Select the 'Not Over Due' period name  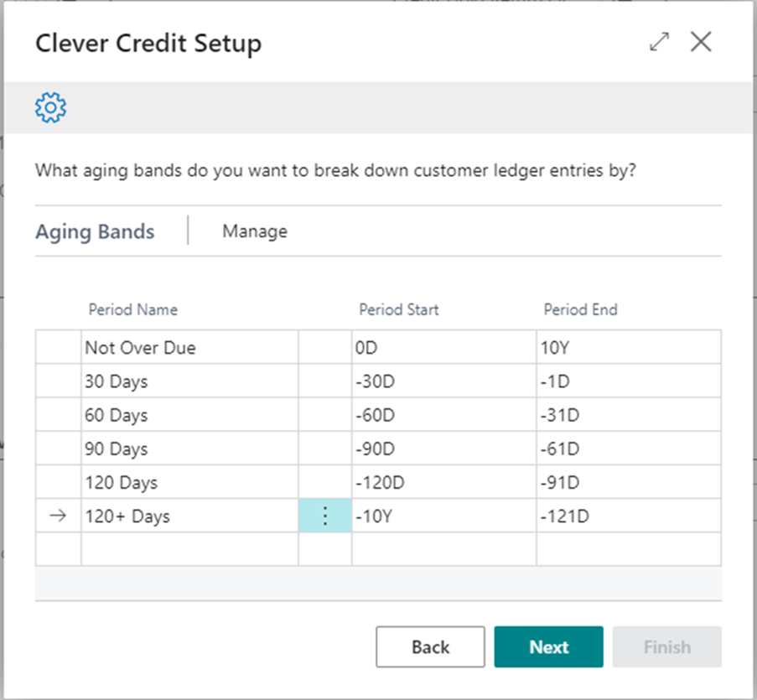point(189,347)
